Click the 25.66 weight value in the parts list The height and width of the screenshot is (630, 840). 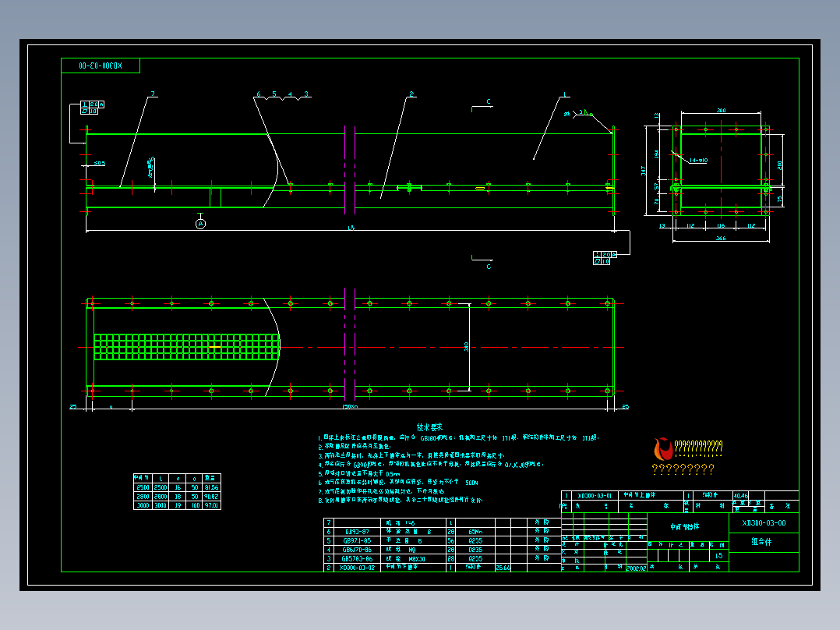[x=503, y=568]
